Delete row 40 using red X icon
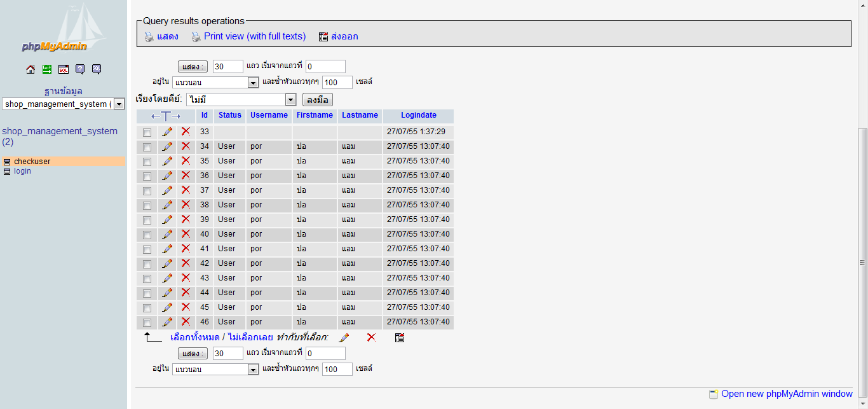Image resolution: width=868 pixels, height=409 pixels. 186,234
